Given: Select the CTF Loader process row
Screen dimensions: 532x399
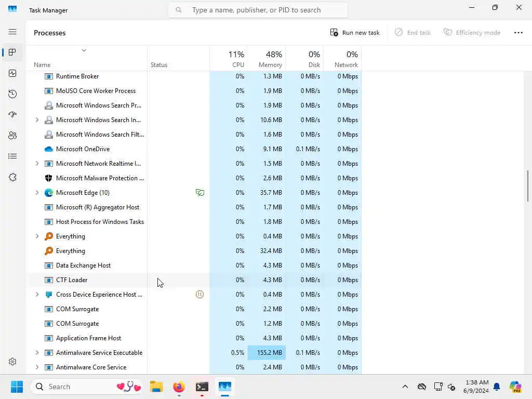Looking at the screenshot, I should tap(194, 280).
